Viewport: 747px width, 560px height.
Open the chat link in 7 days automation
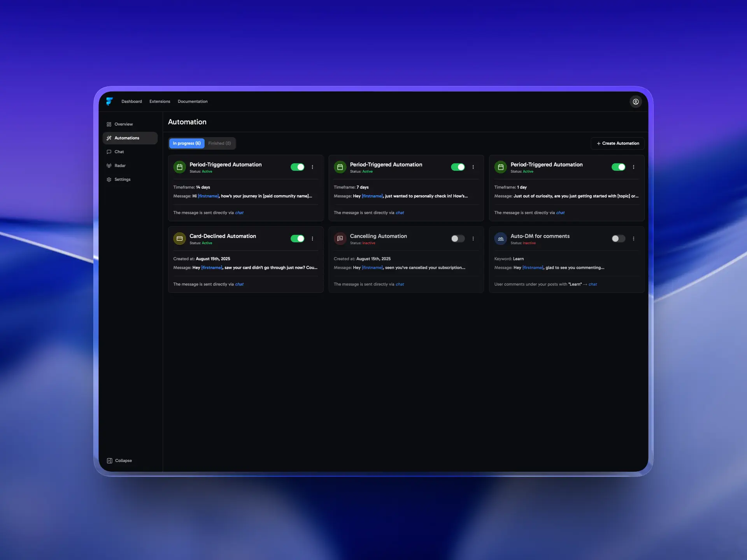pyautogui.click(x=400, y=213)
